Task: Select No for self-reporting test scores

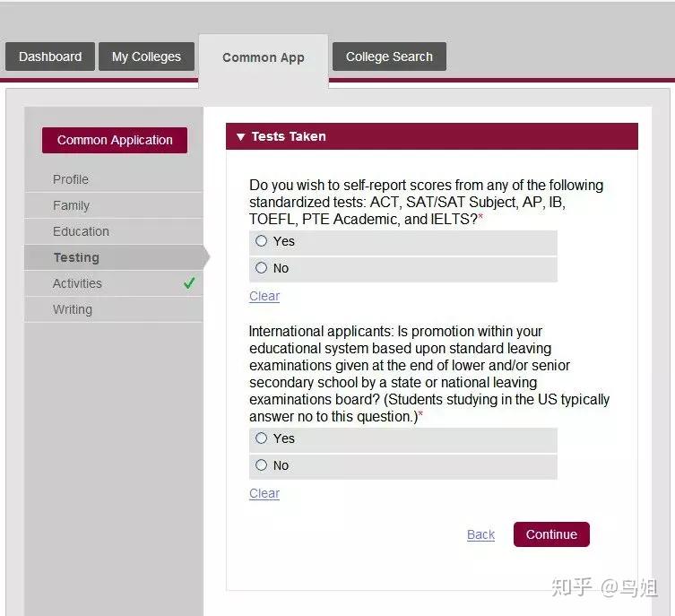Action: tap(262, 268)
